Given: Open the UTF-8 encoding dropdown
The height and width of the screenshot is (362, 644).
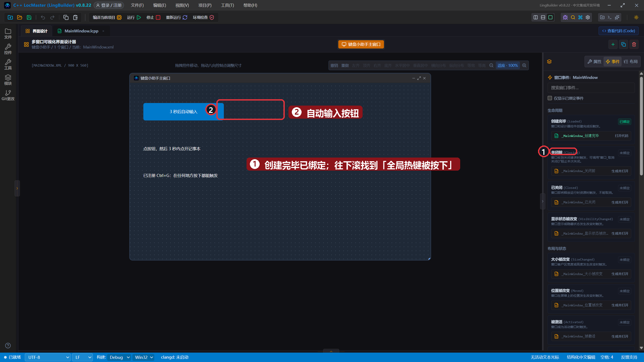Looking at the screenshot, I should [x=48, y=357].
